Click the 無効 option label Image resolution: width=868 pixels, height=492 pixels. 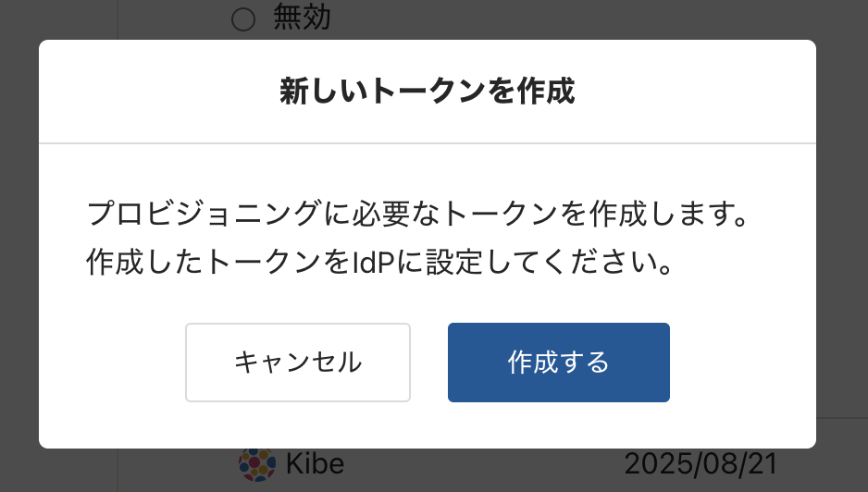pyautogui.click(x=302, y=18)
